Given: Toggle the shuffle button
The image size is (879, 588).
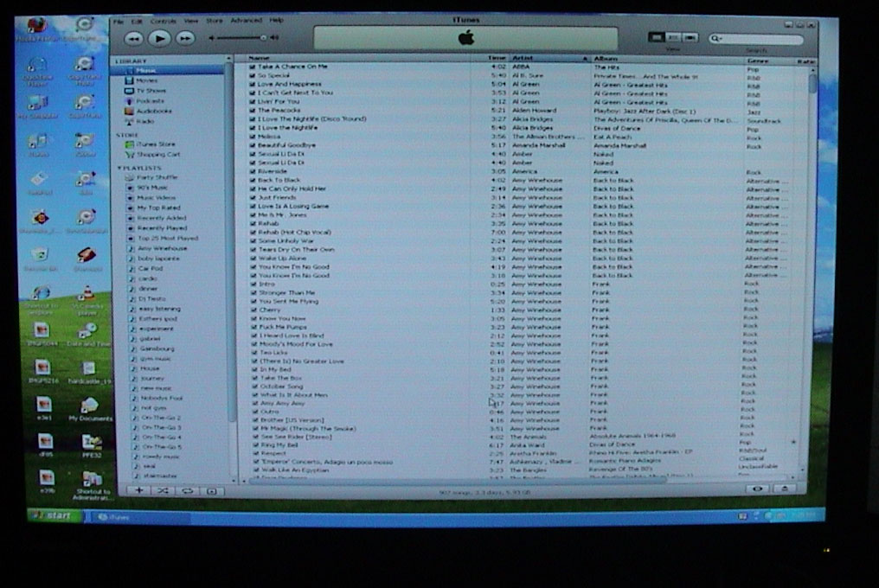Looking at the screenshot, I should [x=163, y=491].
